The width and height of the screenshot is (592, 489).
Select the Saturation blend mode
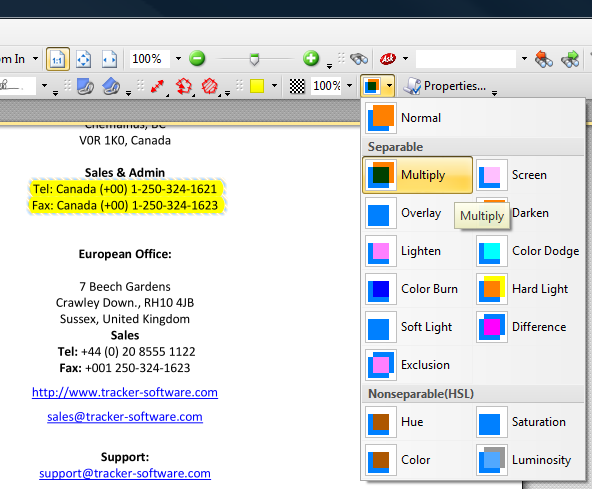529,422
